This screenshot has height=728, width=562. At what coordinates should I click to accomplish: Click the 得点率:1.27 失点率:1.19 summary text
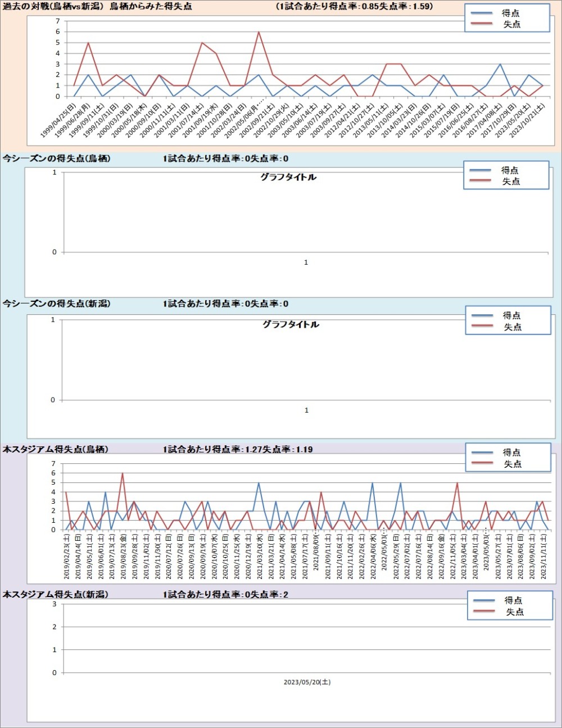(x=238, y=449)
